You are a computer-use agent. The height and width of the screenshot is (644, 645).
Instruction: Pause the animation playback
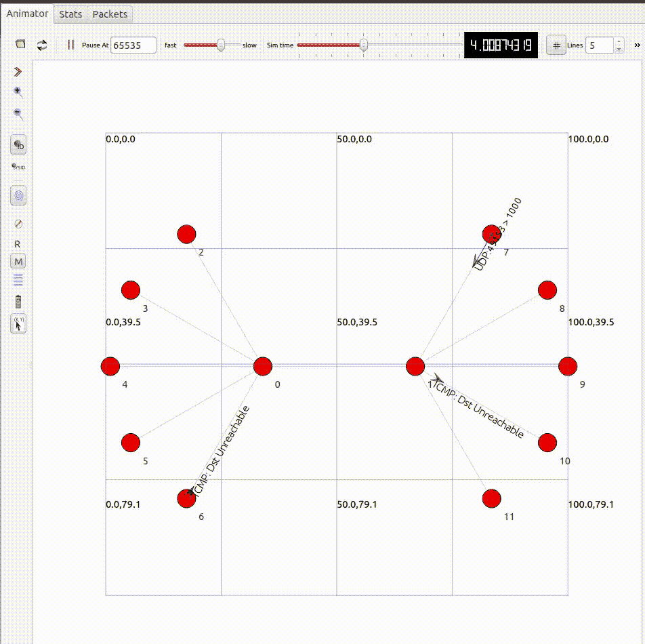(x=70, y=45)
